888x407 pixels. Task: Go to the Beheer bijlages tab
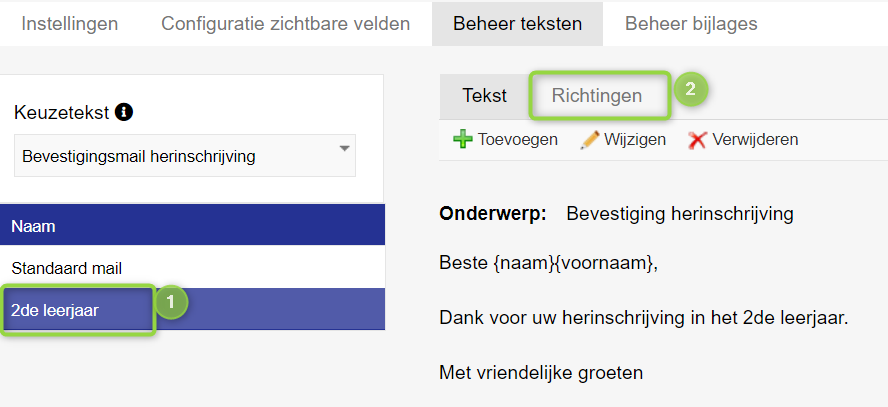[x=691, y=24]
